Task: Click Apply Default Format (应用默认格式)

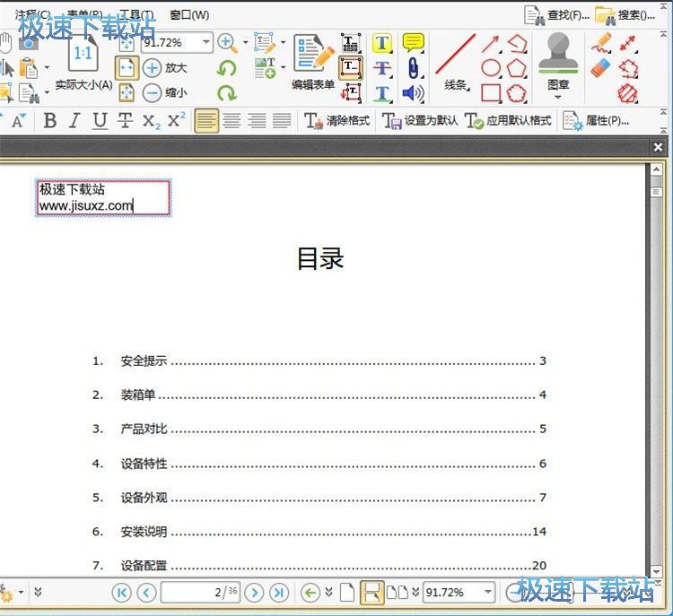Action: (508, 120)
